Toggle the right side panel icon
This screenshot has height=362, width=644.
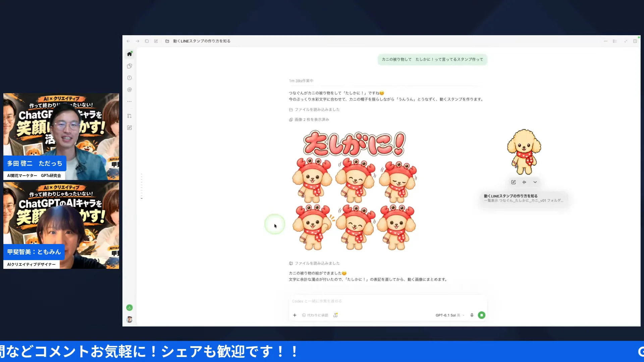[635, 41]
